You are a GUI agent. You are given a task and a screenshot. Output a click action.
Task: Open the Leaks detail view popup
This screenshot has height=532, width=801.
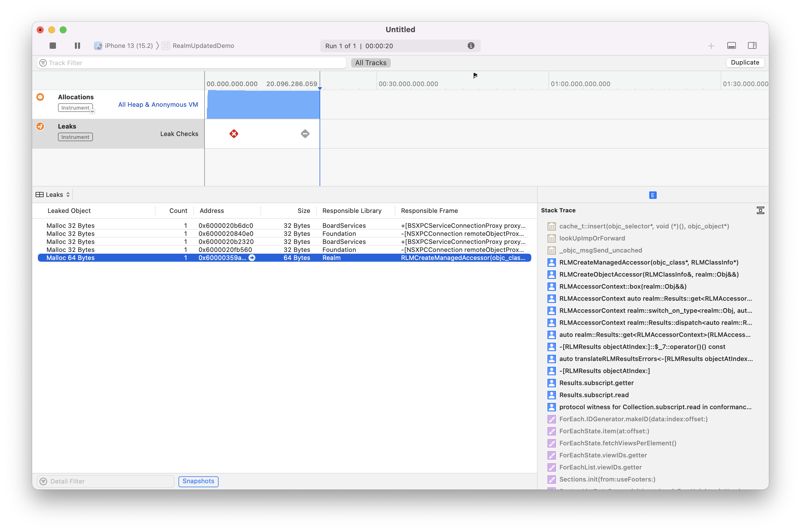[x=53, y=195]
